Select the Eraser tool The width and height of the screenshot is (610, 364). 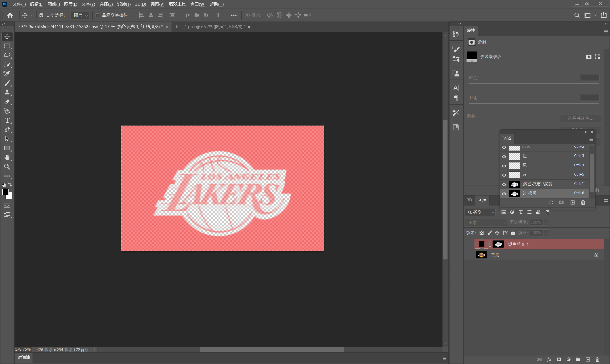(7, 102)
